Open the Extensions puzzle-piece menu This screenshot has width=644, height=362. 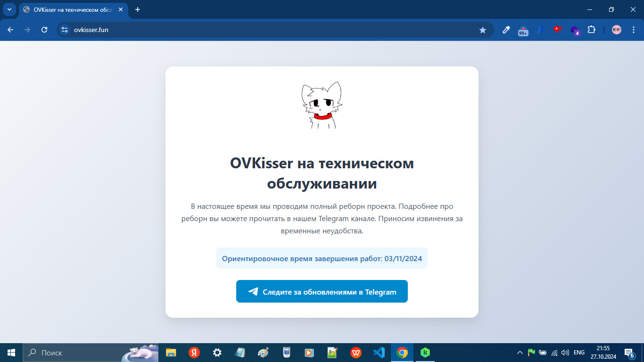tap(591, 30)
